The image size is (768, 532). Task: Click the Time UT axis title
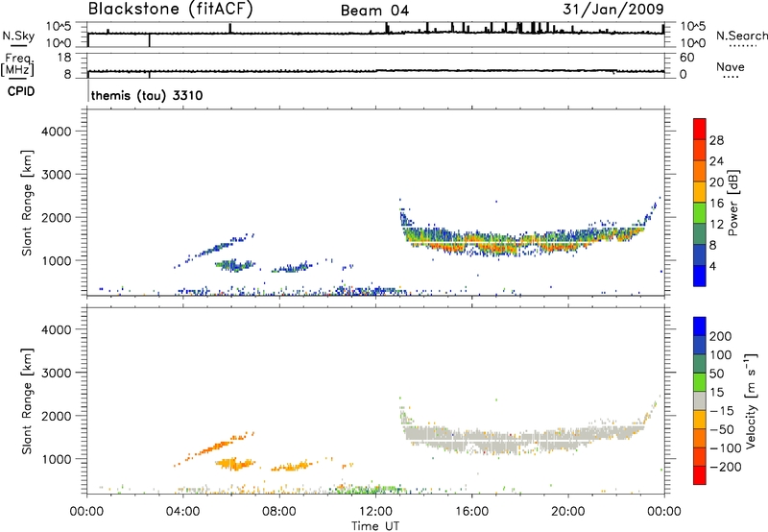375,526
